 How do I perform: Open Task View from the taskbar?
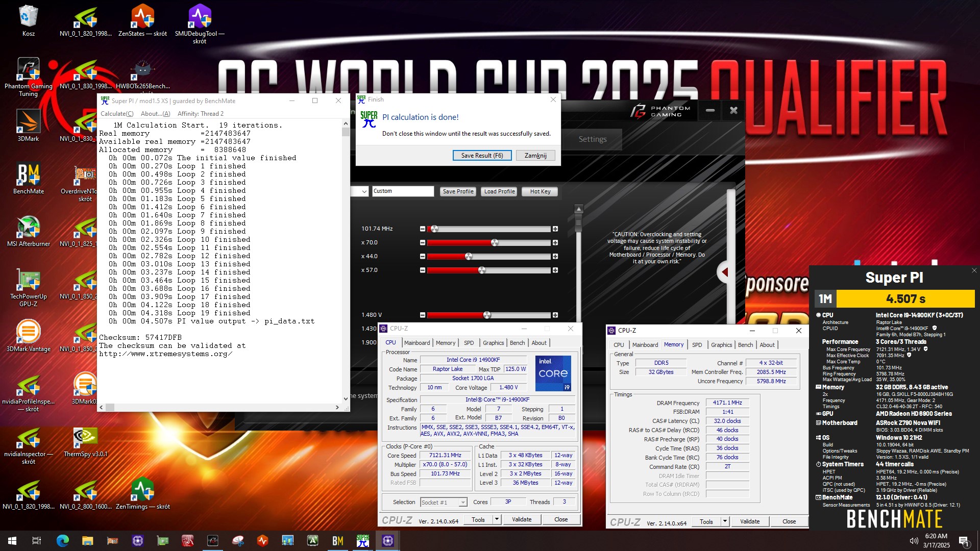[x=37, y=541]
